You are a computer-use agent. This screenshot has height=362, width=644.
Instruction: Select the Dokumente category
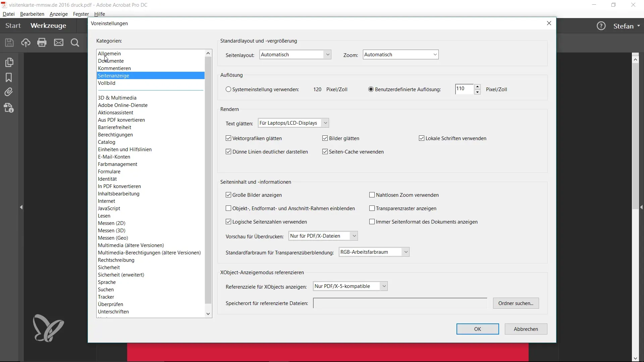coord(150,61)
